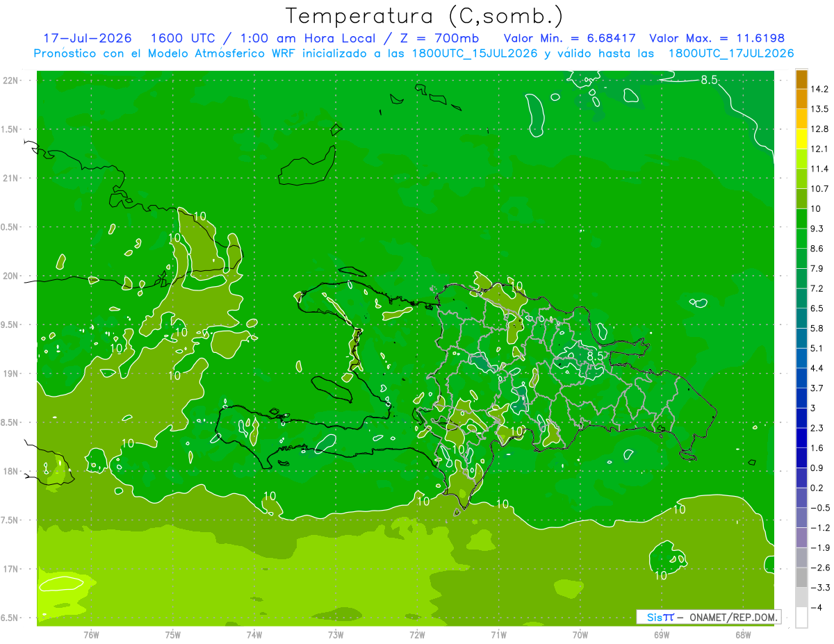Click the 9.3 colorbar value
This screenshot has width=834, height=644.
pyautogui.click(x=817, y=229)
